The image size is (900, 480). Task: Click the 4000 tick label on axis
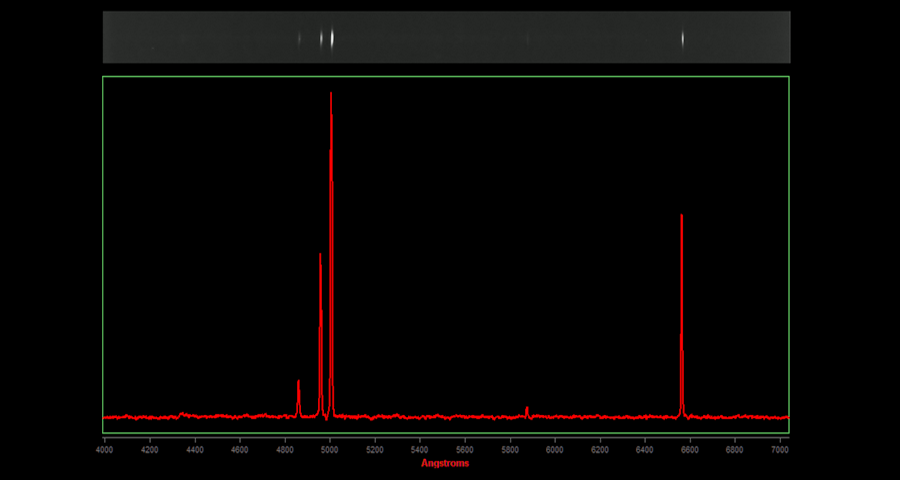pyautogui.click(x=104, y=450)
